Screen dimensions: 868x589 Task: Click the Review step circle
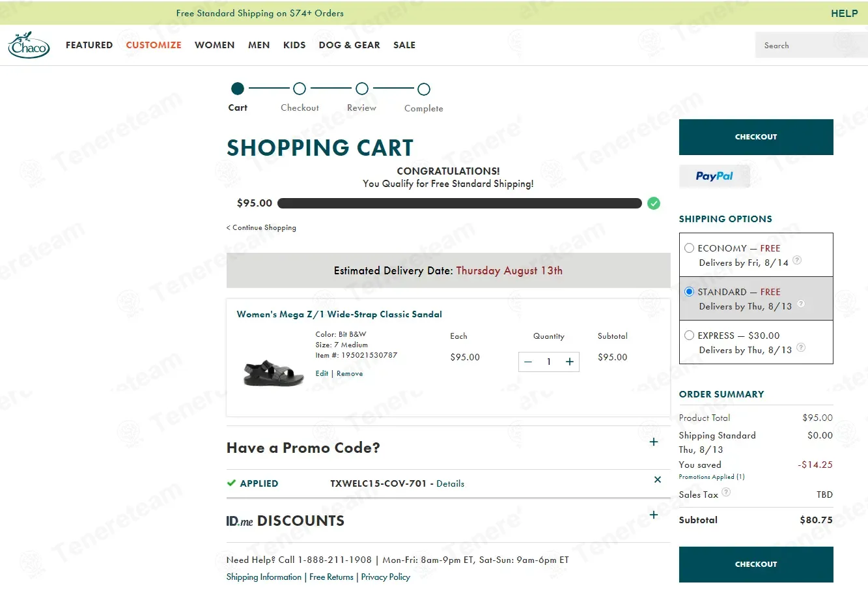pos(362,89)
